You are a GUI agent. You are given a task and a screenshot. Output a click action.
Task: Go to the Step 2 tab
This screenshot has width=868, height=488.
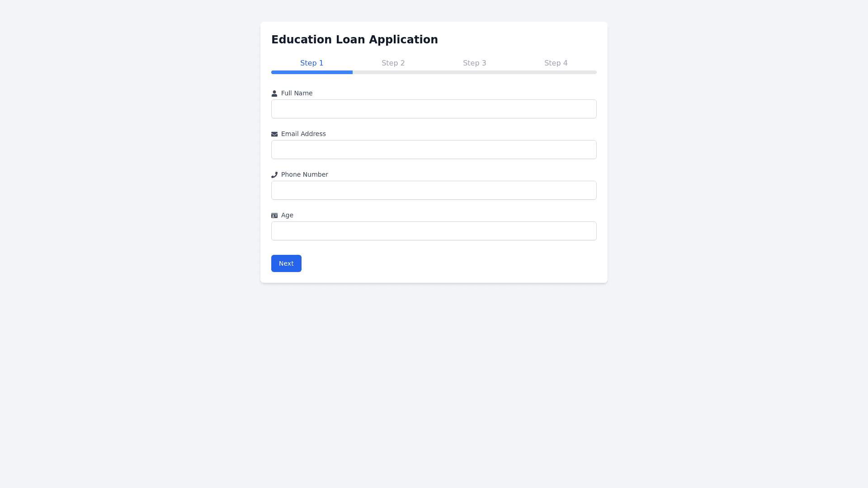point(393,63)
